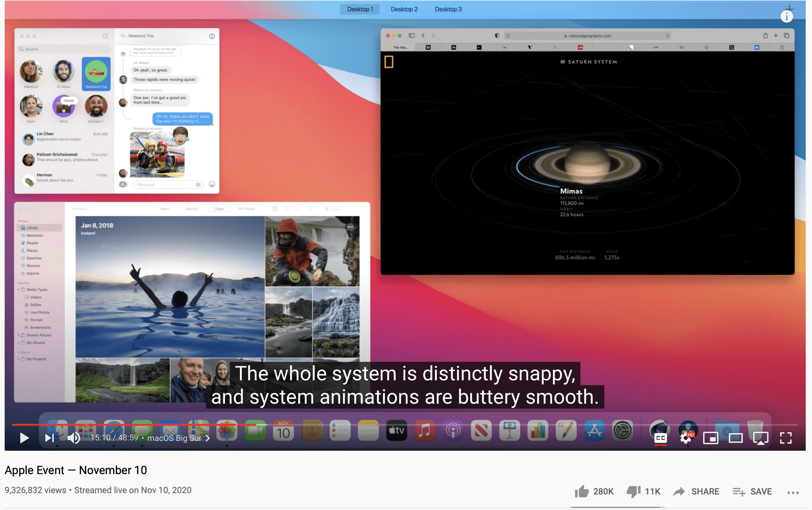
Task: Open System Preferences from the Dock
Action: (623, 431)
